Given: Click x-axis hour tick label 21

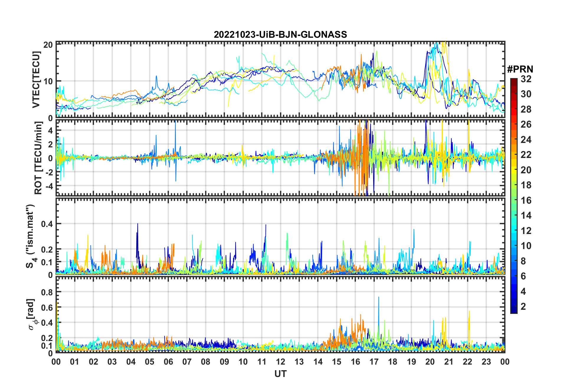Looking at the screenshot, I should pos(449,362).
